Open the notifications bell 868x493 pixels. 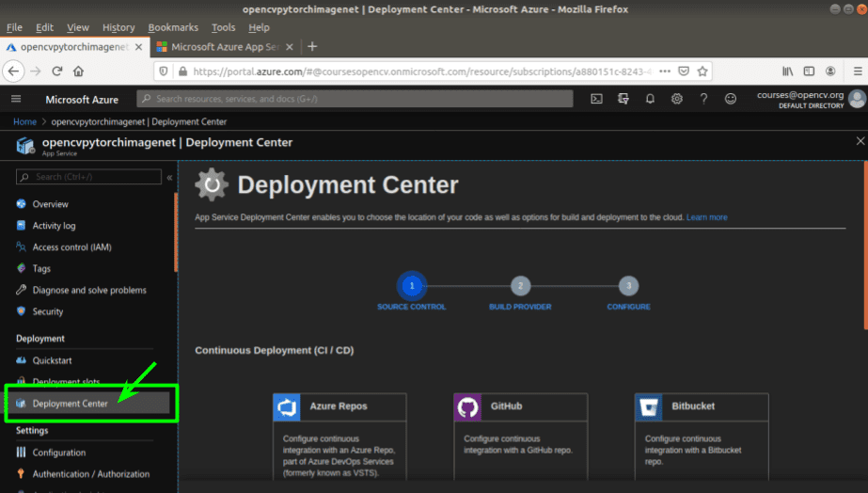pyautogui.click(x=650, y=99)
